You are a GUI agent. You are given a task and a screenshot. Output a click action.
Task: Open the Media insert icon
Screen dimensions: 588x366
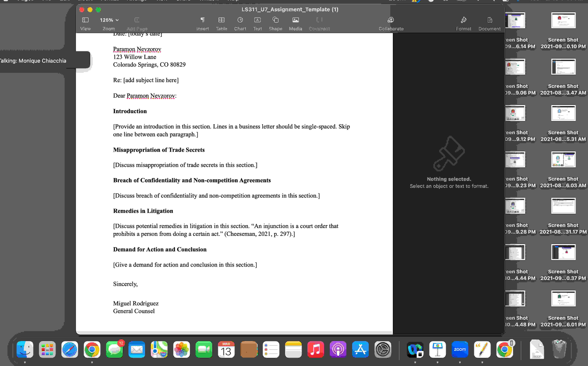295,23
